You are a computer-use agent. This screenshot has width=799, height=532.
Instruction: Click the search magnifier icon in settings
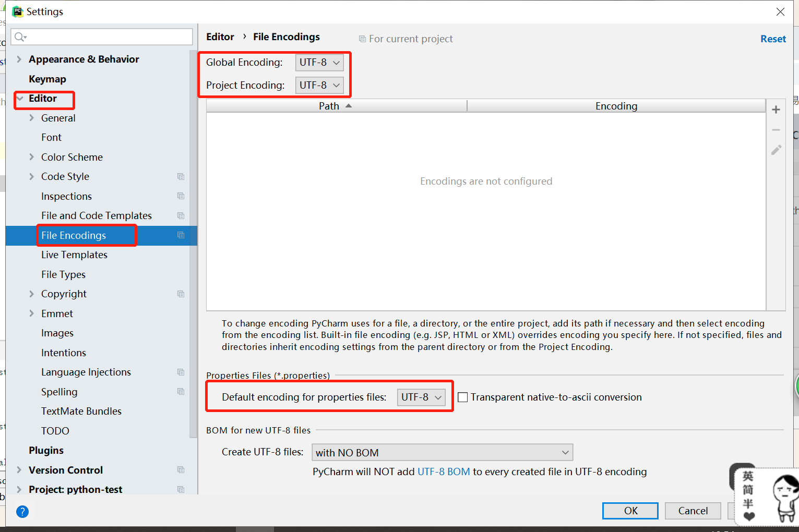pyautogui.click(x=20, y=37)
